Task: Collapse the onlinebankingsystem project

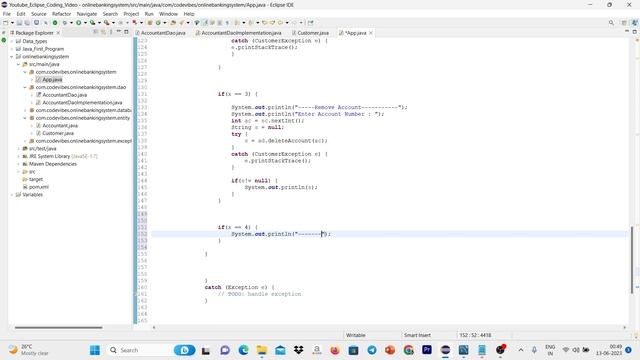Action: pyautogui.click(x=12, y=57)
